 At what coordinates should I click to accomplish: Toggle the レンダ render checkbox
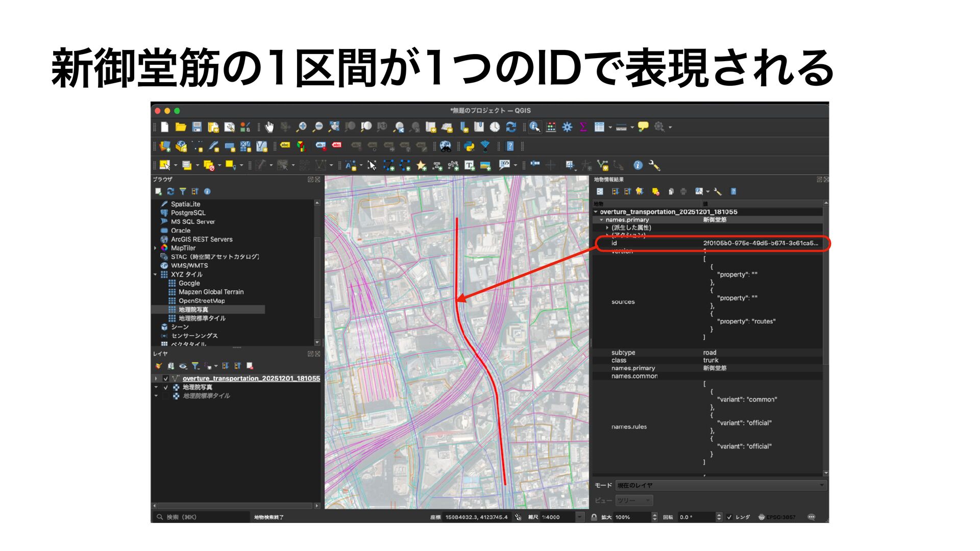[729, 517]
